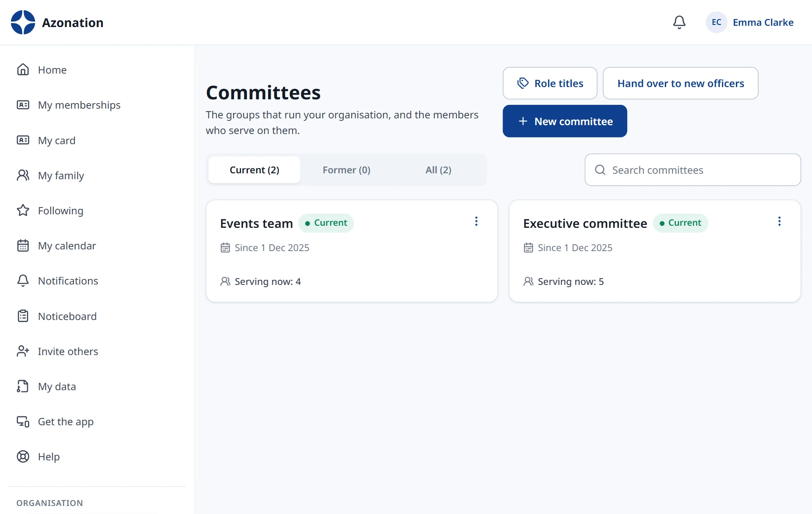Click the Get the app devices icon
812x514 pixels.
[23, 421]
